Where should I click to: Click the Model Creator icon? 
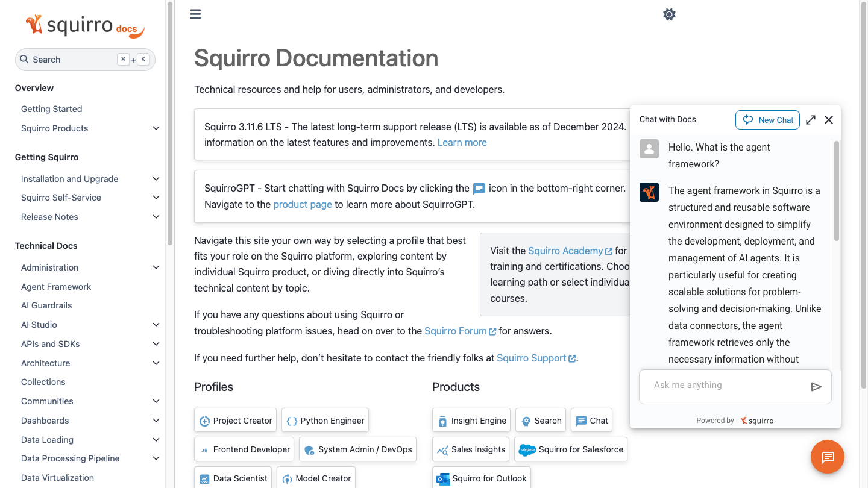pos(287,479)
